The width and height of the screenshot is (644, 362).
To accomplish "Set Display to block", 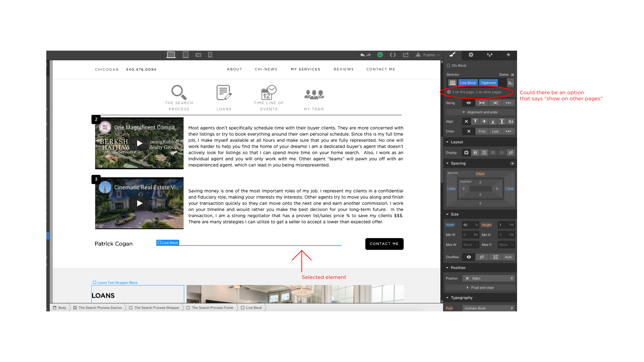I will tap(466, 153).
